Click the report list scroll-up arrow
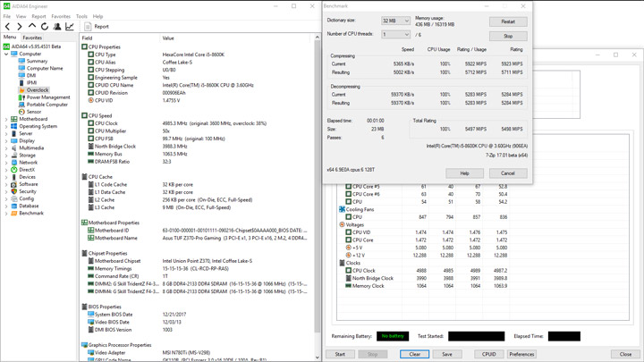Image resolution: width=644 pixels, height=362 pixels. [x=317, y=38]
